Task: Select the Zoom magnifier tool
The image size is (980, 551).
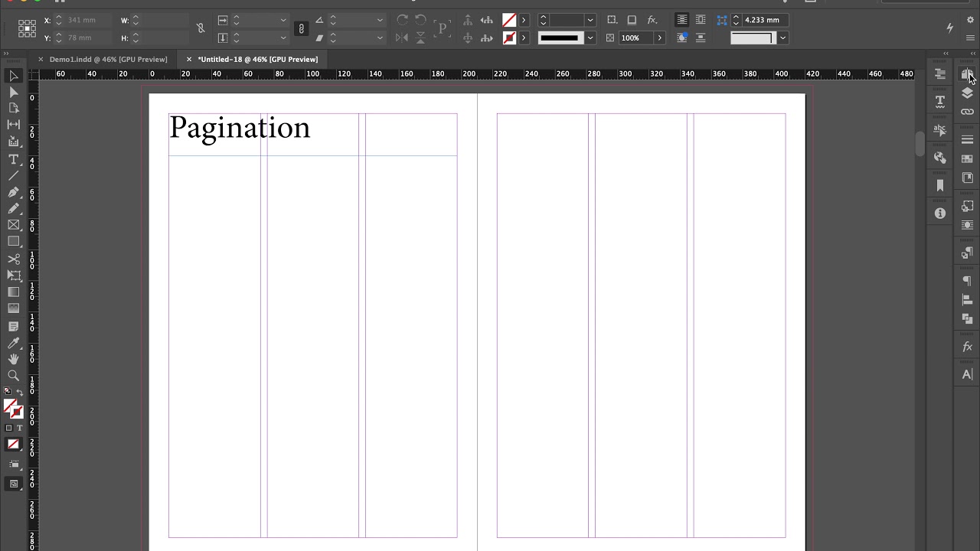Action: (13, 376)
